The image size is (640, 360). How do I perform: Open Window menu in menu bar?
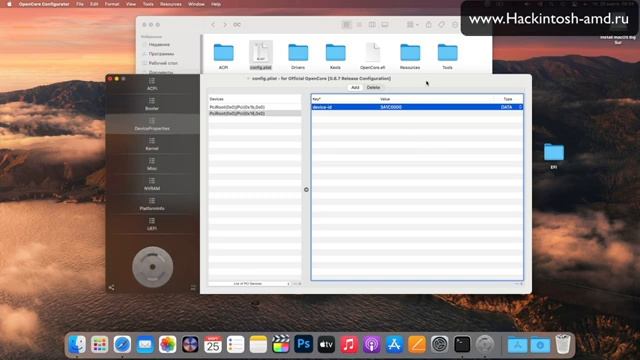click(x=196, y=4)
